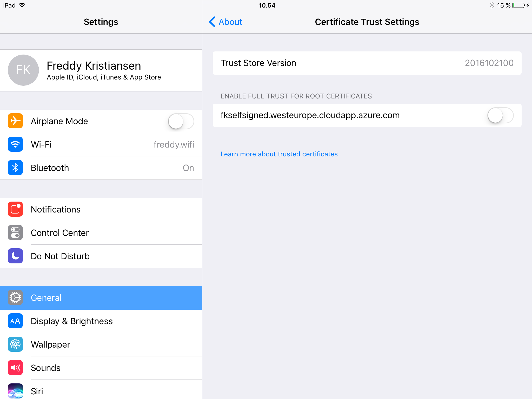
Task: Tap the Wi-Fi settings icon
Action: pos(15,144)
